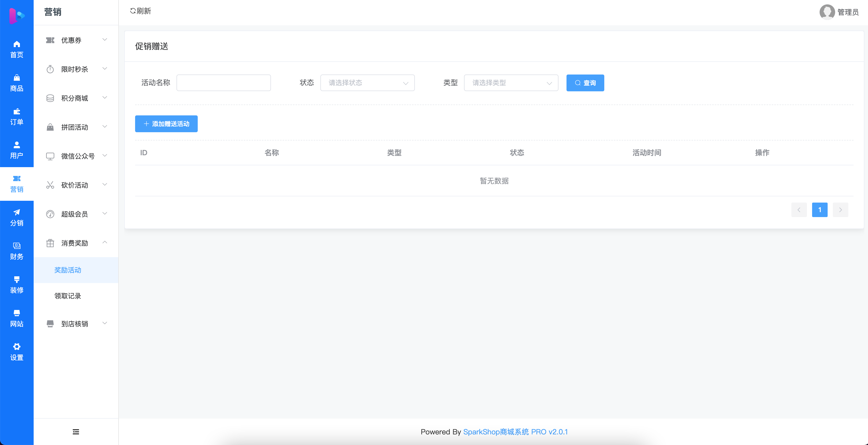Open the 设置 settings gear icon
The image size is (868, 445).
17,347
